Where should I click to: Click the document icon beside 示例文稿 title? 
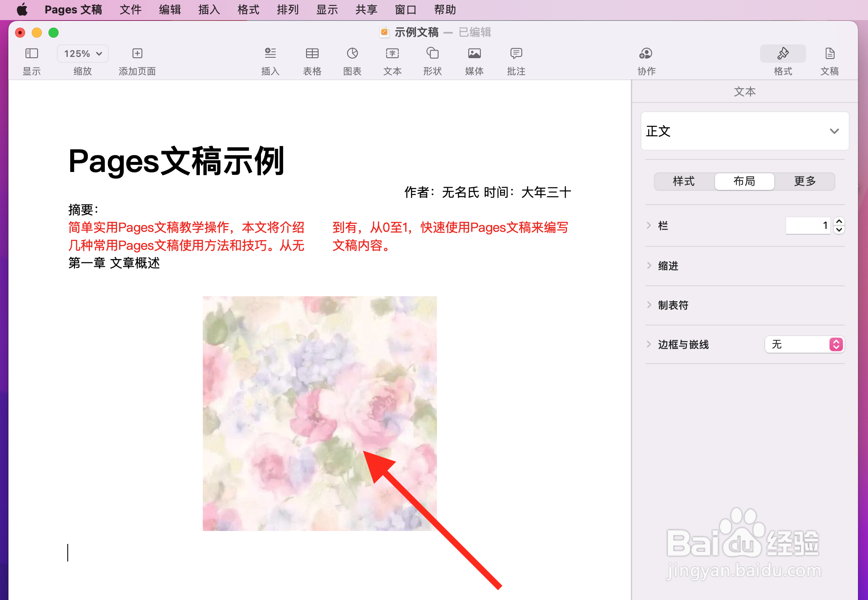(384, 32)
